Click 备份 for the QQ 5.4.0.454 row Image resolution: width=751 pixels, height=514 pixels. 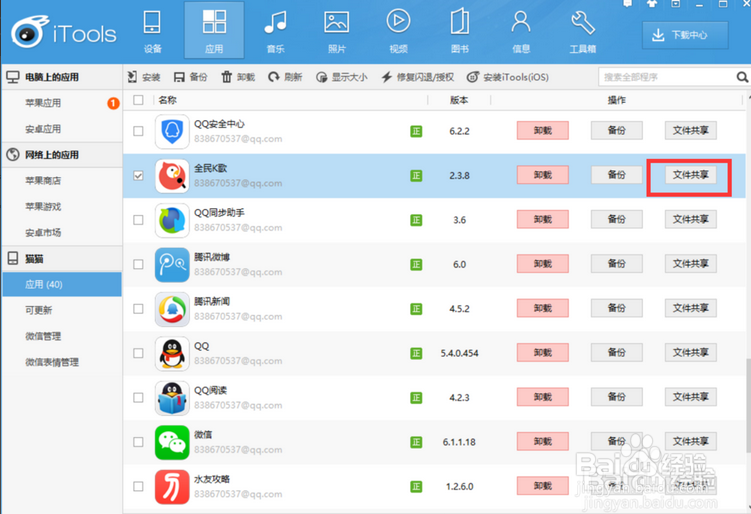click(616, 353)
